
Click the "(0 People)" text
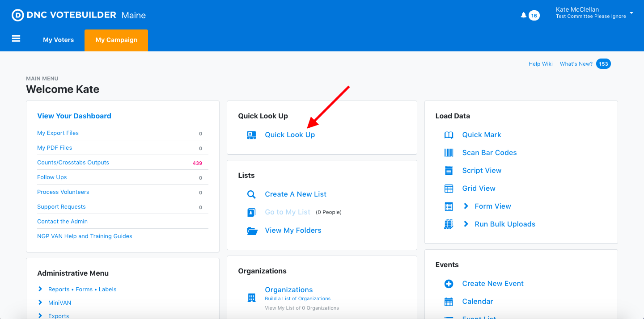tap(329, 212)
